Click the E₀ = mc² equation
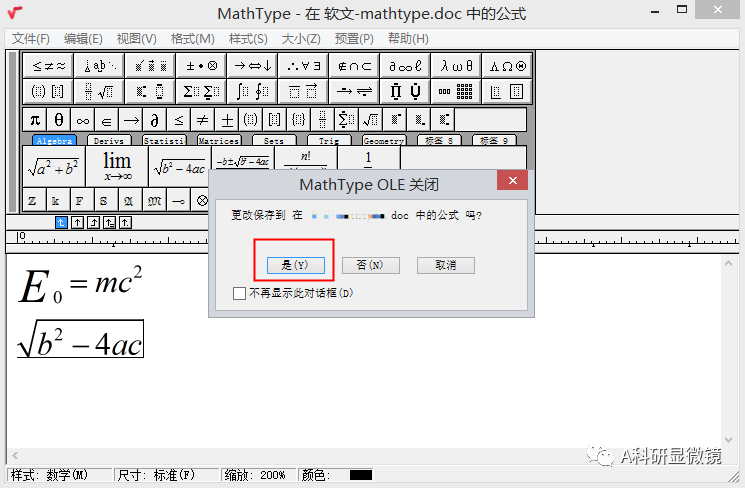This screenshot has height=488, width=745. point(80,285)
